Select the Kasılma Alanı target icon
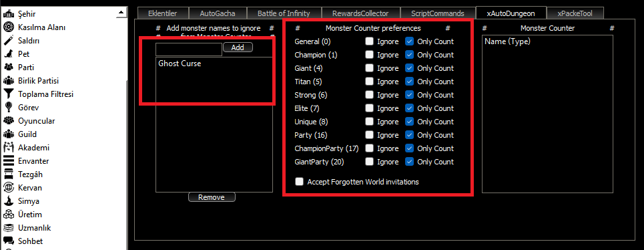Image resolution: width=644 pixels, height=250 pixels. [8, 27]
